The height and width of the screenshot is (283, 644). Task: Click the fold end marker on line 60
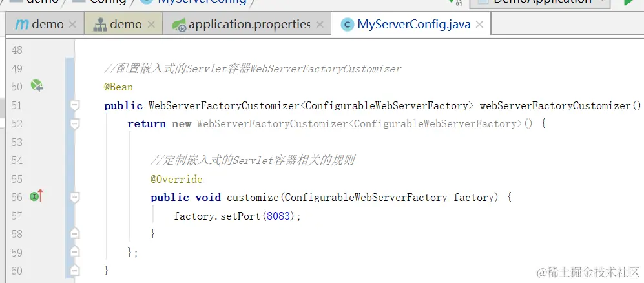(x=74, y=270)
